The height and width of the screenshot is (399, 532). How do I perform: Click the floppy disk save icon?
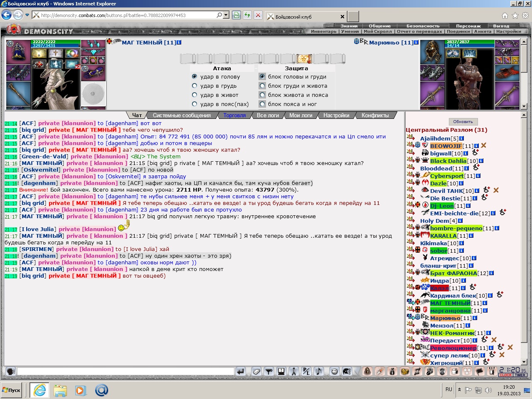(x=281, y=372)
